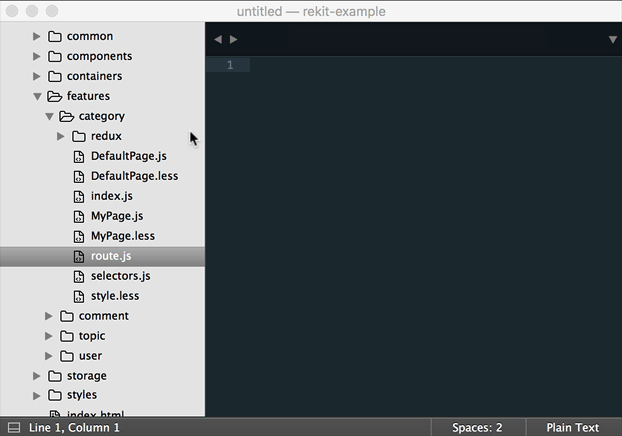Click the topic folder icon
The width and height of the screenshot is (622, 436).
click(x=67, y=336)
